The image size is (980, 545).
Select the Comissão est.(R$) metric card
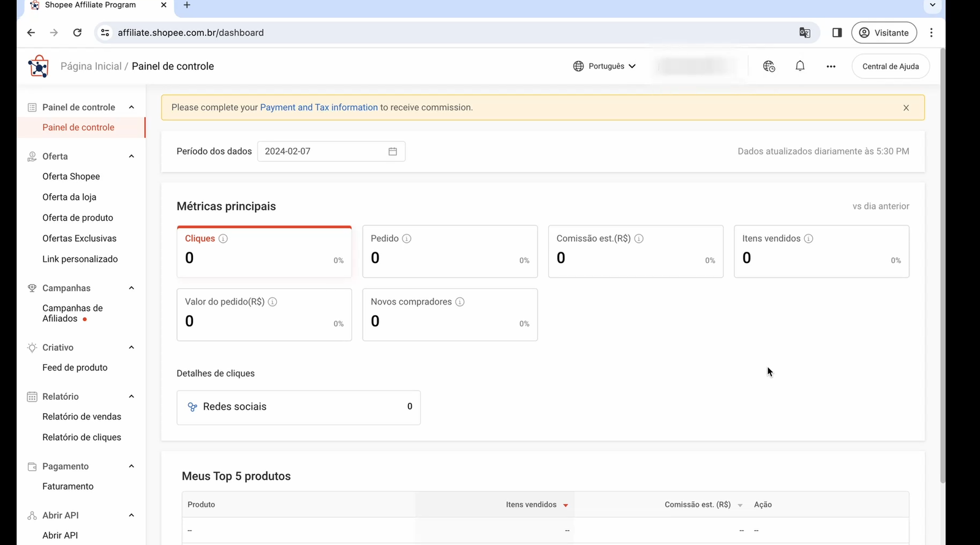(636, 251)
